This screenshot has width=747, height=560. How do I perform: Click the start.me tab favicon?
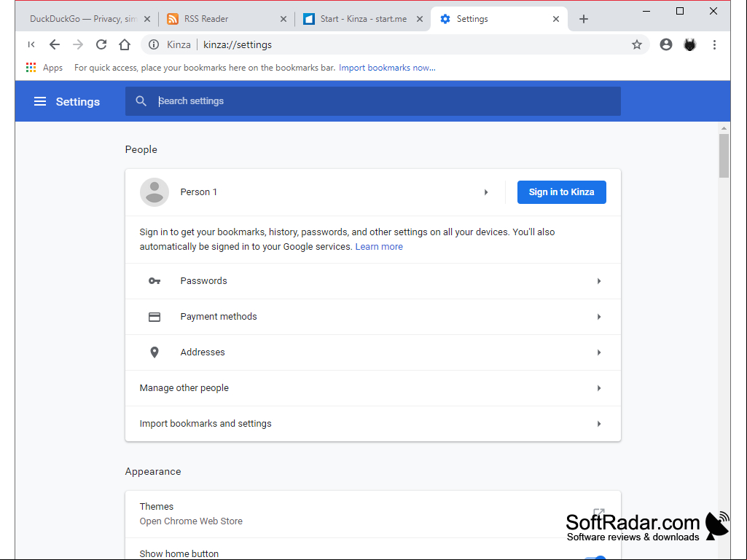309,19
